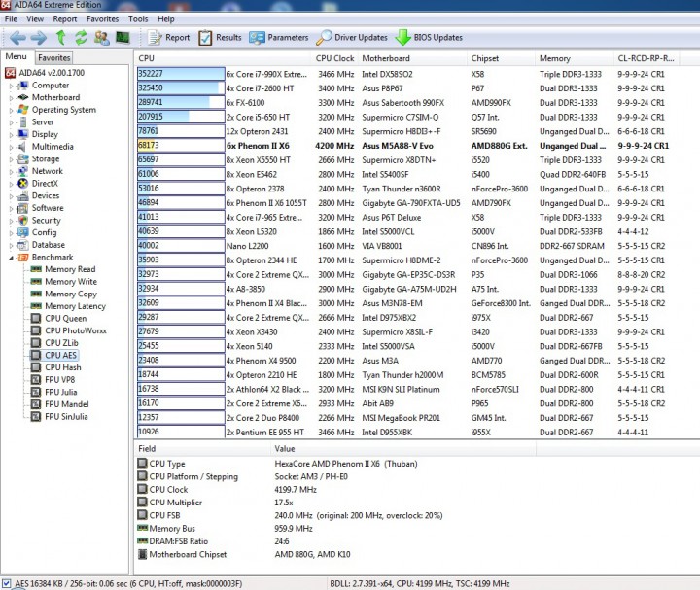Screen dimensions: 700x590
Task: Toggle the status bar checkbox next to AES
Action: coord(6,583)
